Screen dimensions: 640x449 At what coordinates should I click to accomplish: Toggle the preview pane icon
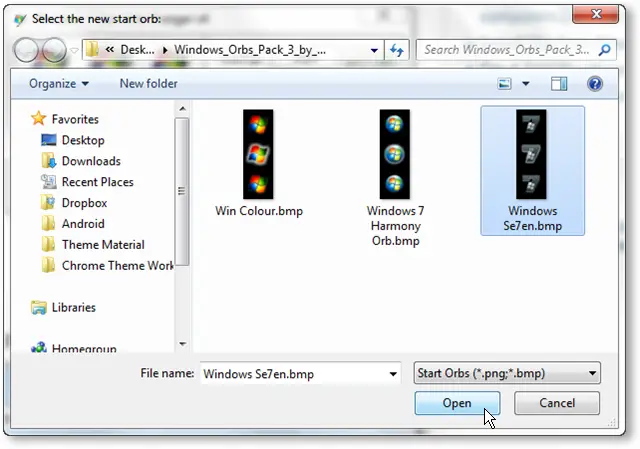[559, 84]
